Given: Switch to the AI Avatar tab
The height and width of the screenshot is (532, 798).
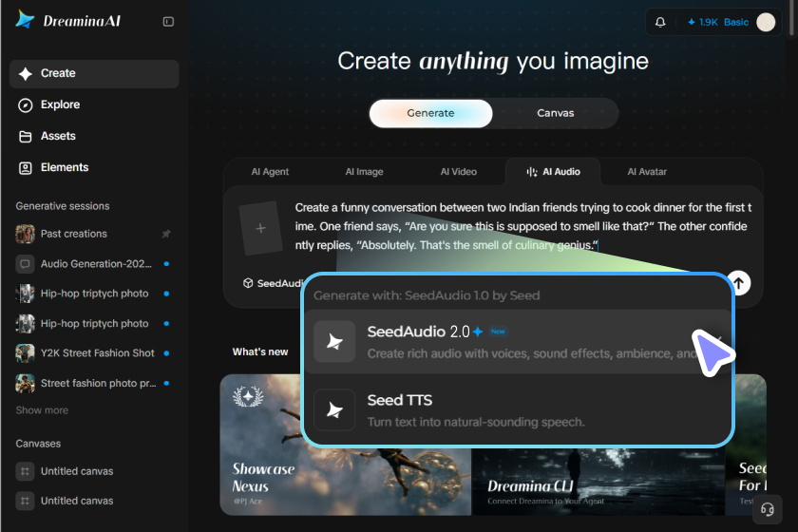Looking at the screenshot, I should coord(647,172).
